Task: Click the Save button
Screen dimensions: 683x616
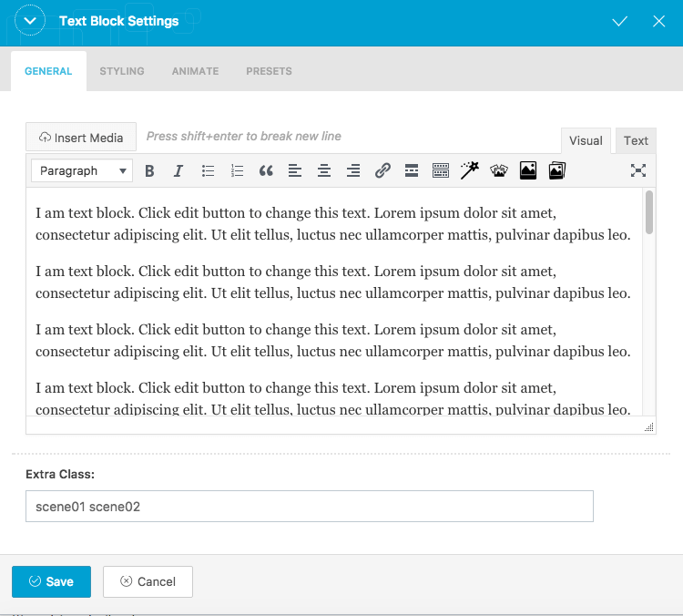Action: tap(51, 581)
